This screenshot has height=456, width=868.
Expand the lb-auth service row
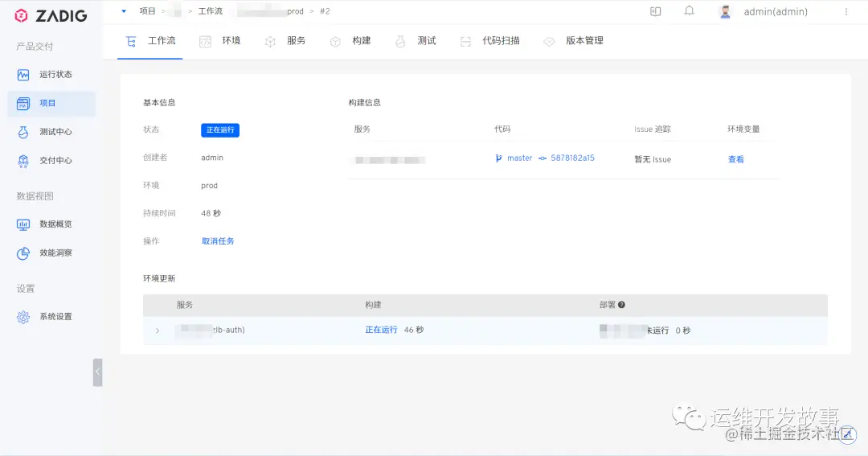click(x=158, y=331)
